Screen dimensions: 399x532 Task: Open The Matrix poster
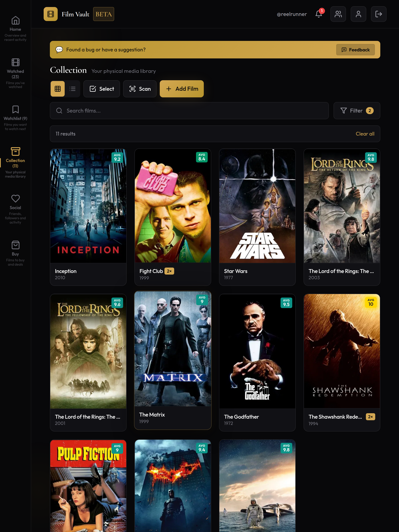173,349
